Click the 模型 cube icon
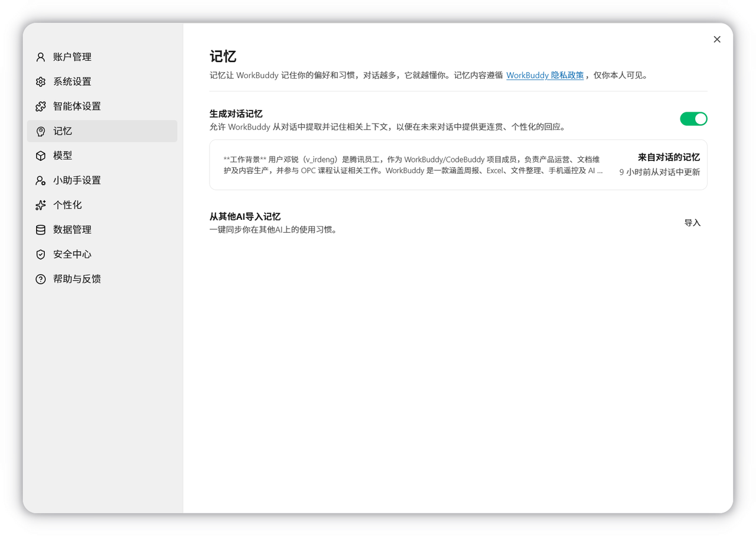Viewport: 756px width, 536px height. (x=41, y=155)
